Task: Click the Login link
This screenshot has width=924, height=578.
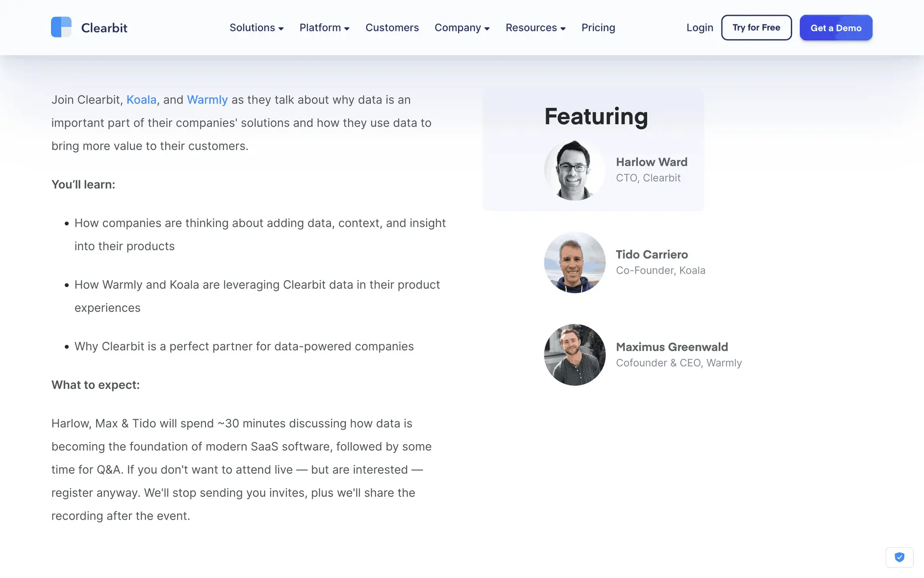Action: coord(699,28)
